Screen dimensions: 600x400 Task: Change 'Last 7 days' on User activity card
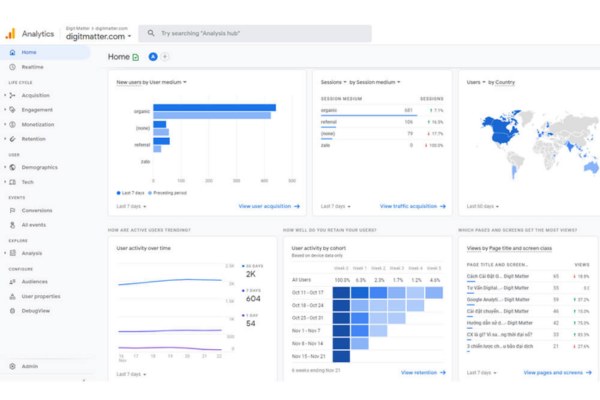coord(131,374)
